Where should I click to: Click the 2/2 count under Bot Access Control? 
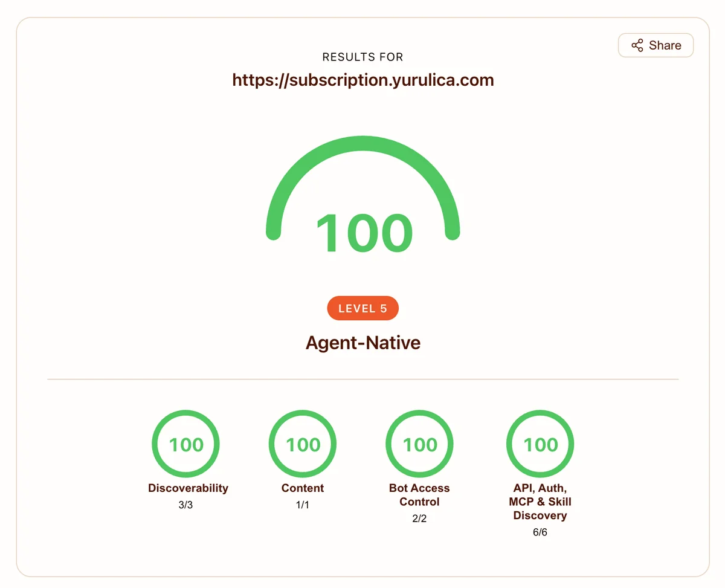tap(419, 519)
